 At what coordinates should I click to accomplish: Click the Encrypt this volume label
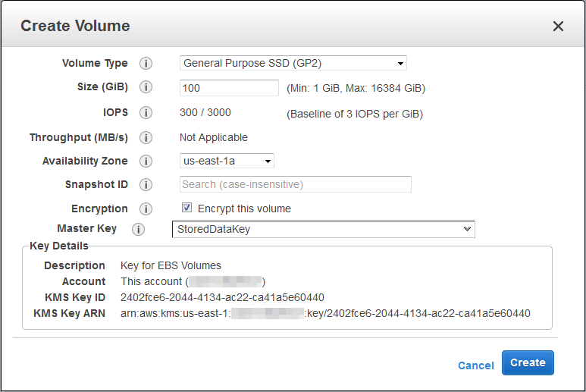pyautogui.click(x=244, y=209)
